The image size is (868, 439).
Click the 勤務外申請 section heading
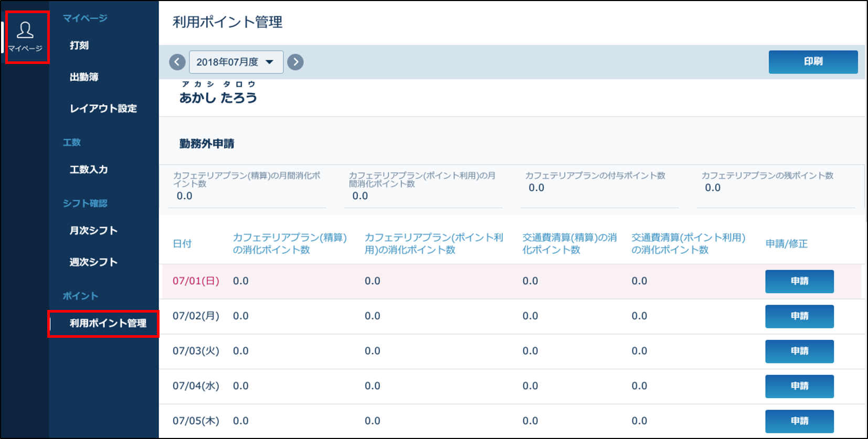pyautogui.click(x=207, y=144)
